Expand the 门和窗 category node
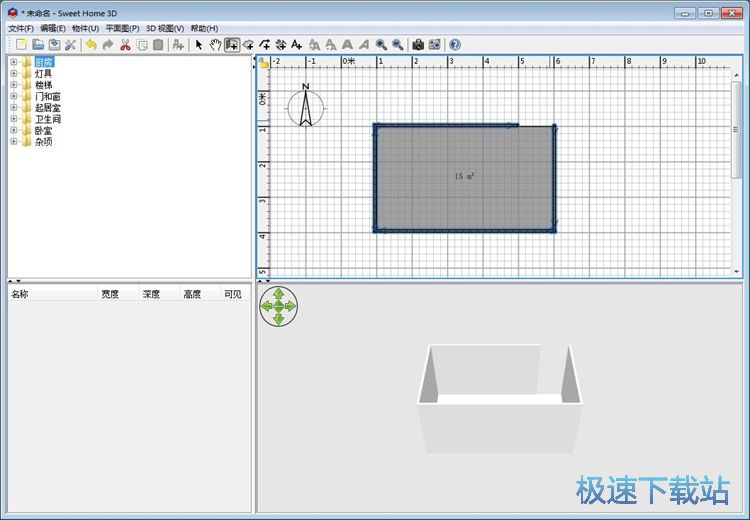This screenshot has width=750, height=520. point(14,96)
